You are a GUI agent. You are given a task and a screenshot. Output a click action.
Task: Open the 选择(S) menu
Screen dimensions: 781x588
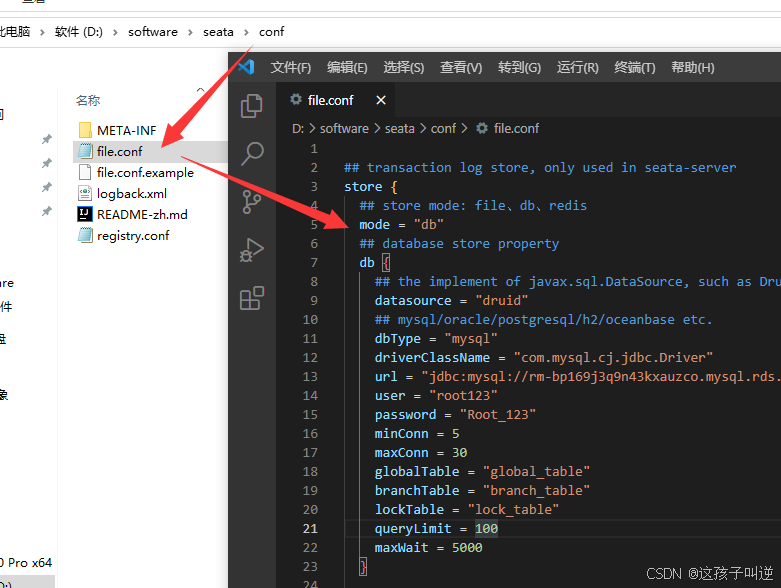pyautogui.click(x=404, y=67)
